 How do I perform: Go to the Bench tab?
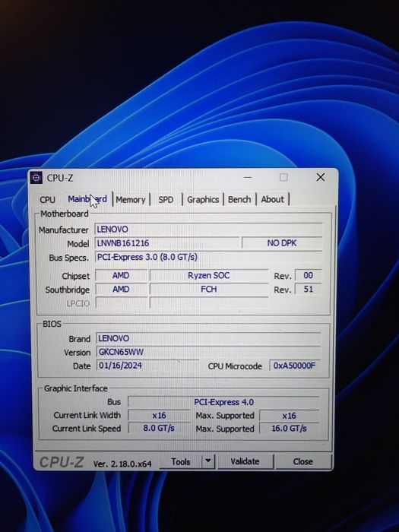tap(239, 199)
